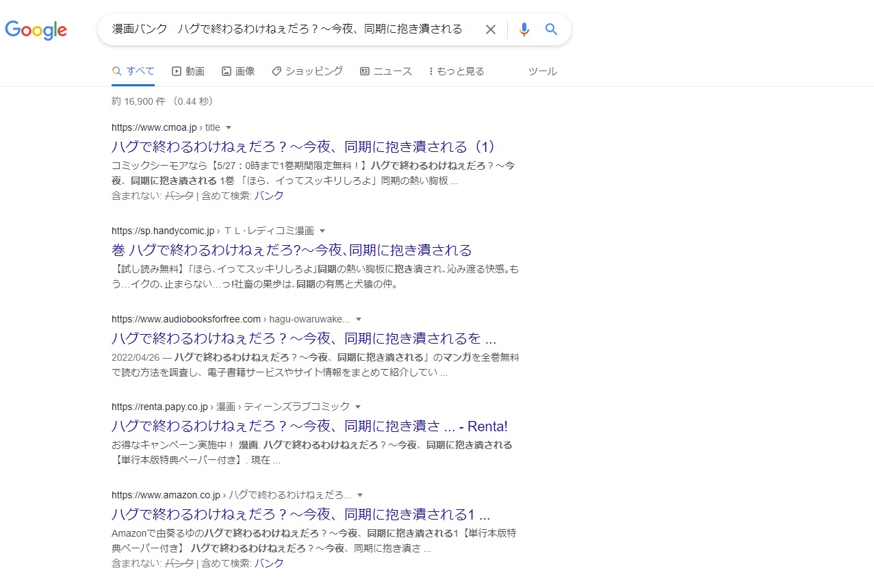The width and height of the screenshot is (874, 588).
Task: Switch to ニュース (News) results
Action: (386, 71)
